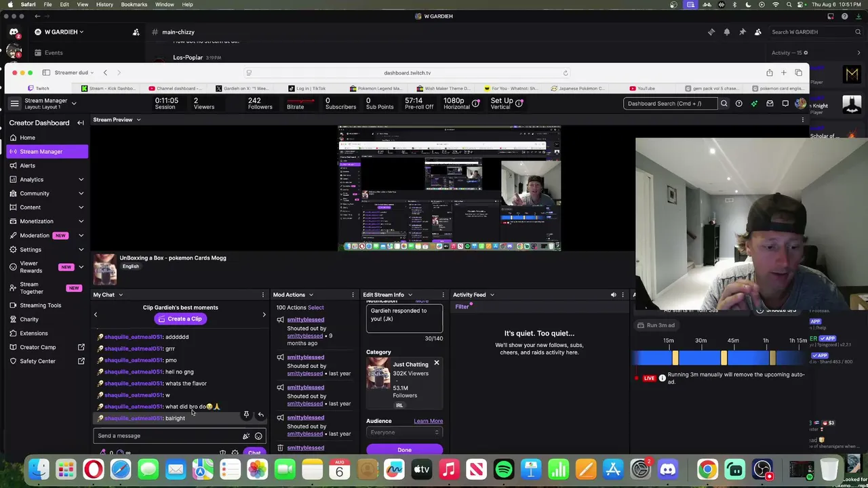Image resolution: width=868 pixels, height=488 pixels.
Task: Open the Activity Feed Filter
Action: coord(462,307)
